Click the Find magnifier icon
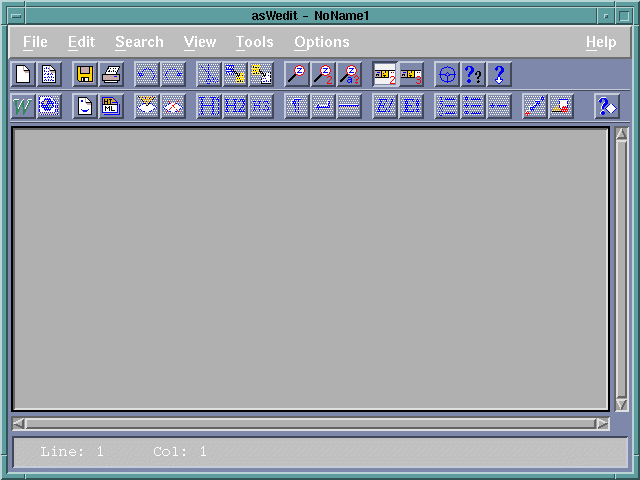This screenshot has width=640, height=480. (x=297, y=74)
